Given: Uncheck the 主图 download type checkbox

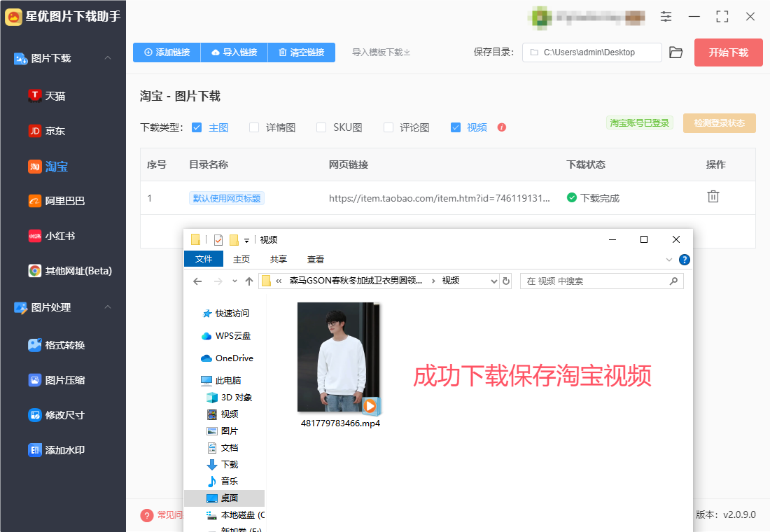Looking at the screenshot, I should pyautogui.click(x=197, y=127).
